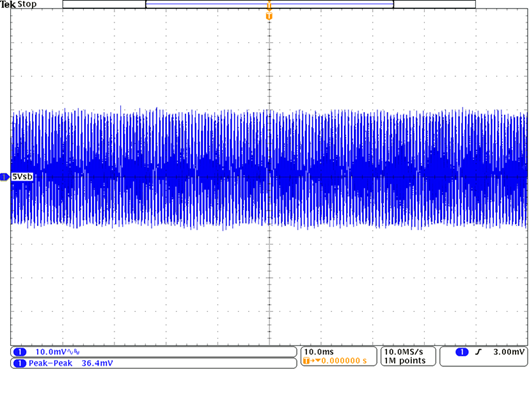The width and height of the screenshot is (529, 397).
Task: Click the record view bar at top
Action: [x=269, y=4]
